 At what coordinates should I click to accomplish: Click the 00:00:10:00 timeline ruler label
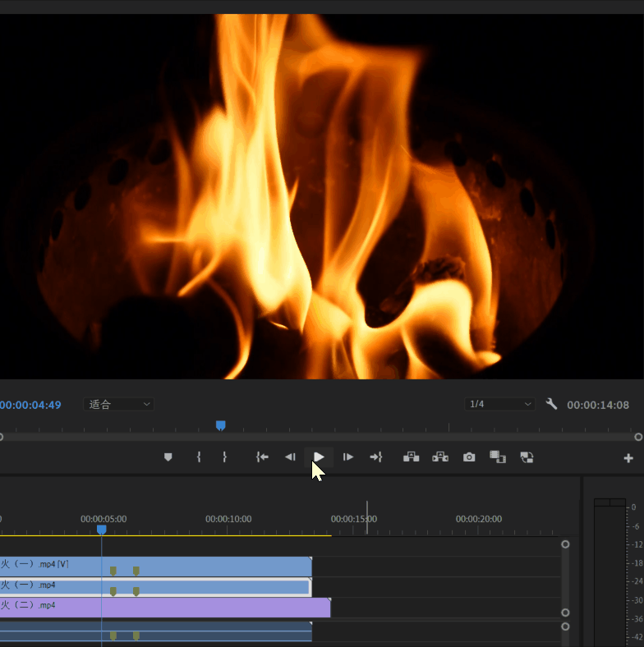[x=228, y=519]
